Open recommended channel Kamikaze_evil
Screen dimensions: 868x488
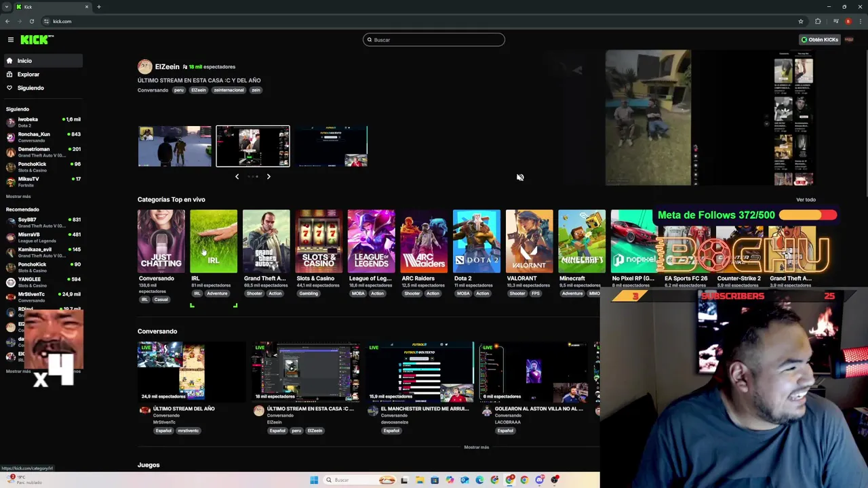[42, 252]
